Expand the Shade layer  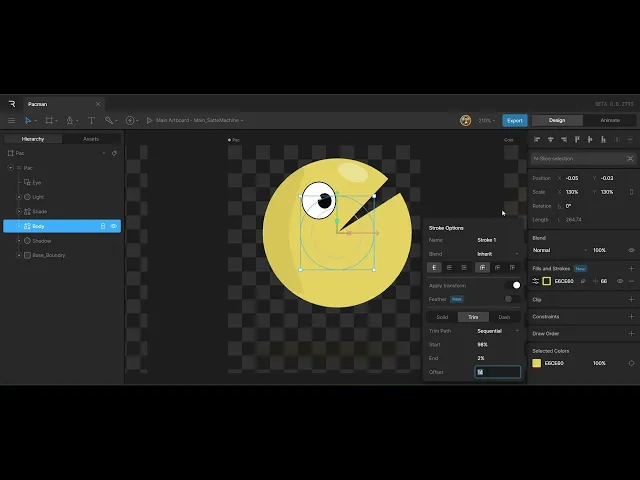coord(19,211)
